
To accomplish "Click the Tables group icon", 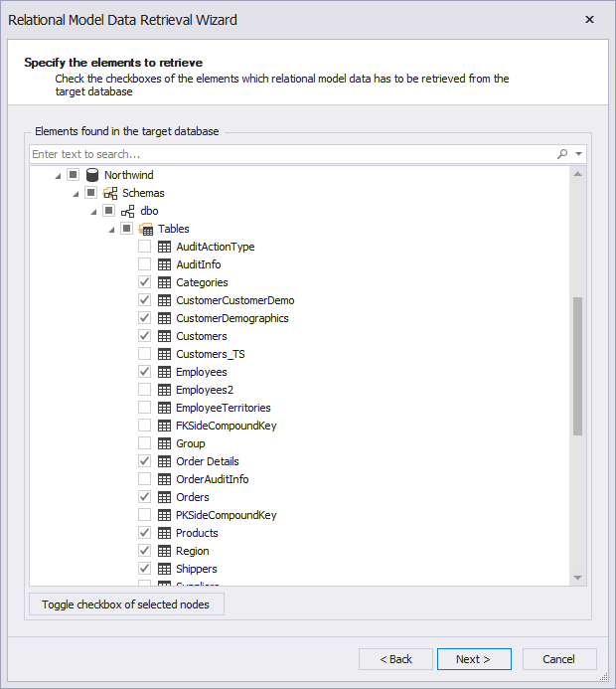I will point(146,229).
